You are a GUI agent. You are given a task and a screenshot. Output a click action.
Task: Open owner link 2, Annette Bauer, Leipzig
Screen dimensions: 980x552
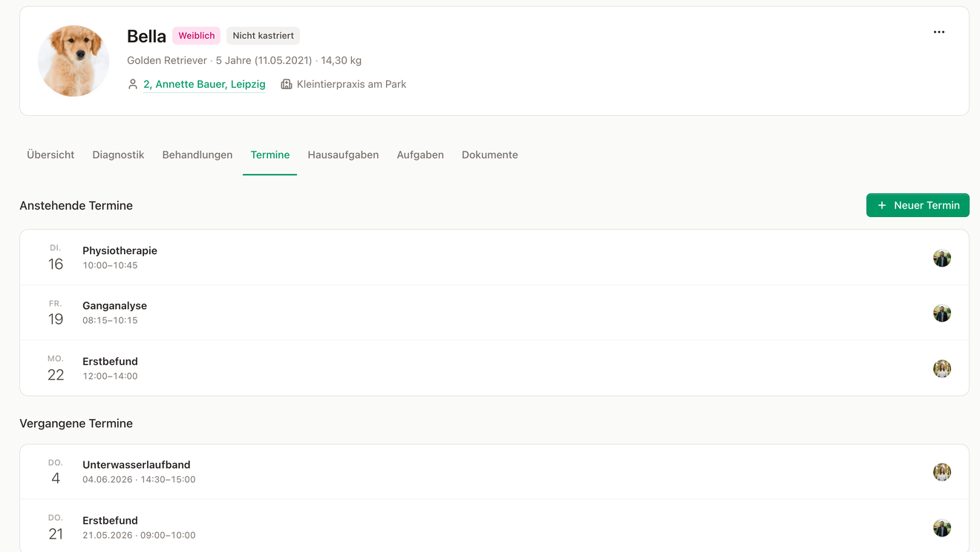coord(204,84)
